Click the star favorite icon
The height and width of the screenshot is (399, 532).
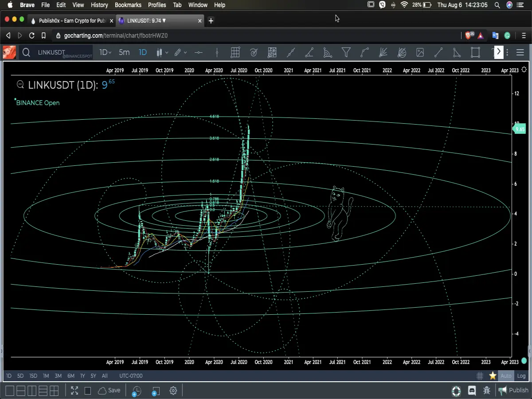[x=493, y=376]
